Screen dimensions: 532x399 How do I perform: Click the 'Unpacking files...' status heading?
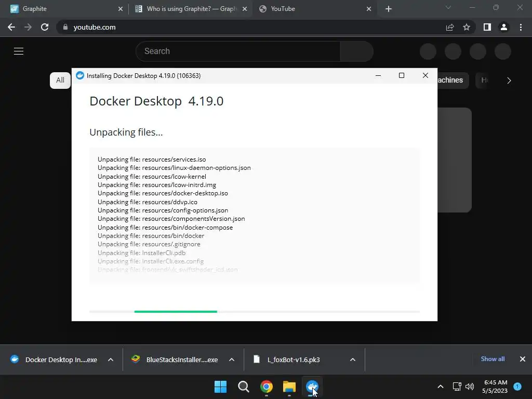point(126,132)
